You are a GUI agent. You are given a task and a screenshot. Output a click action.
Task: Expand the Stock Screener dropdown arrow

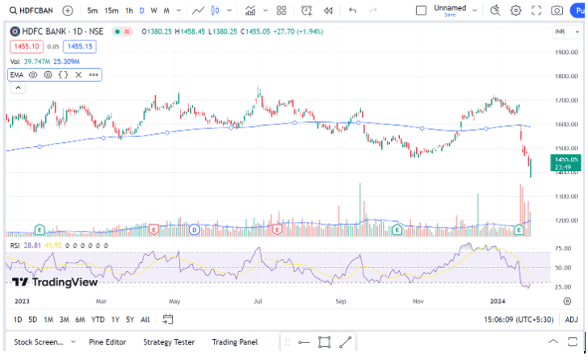tap(73, 342)
